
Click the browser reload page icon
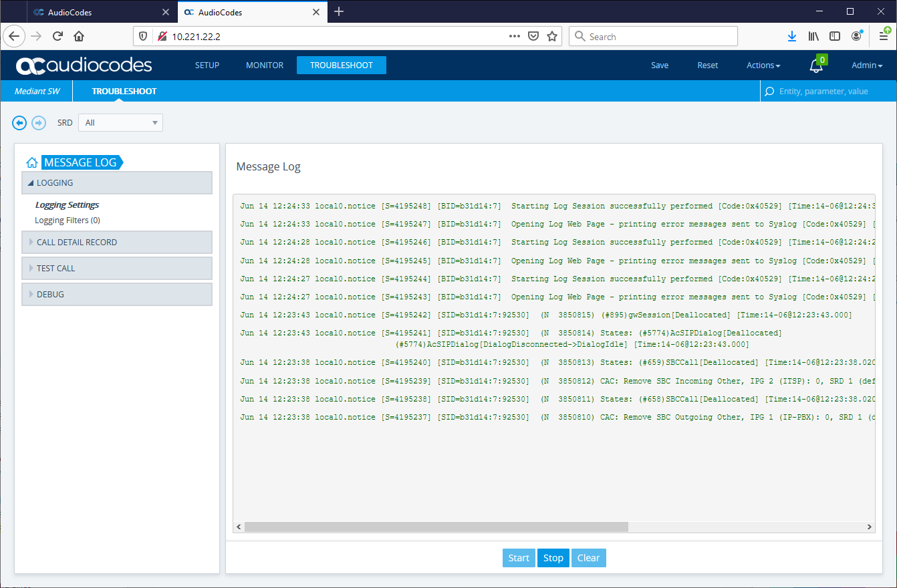[57, 37]
